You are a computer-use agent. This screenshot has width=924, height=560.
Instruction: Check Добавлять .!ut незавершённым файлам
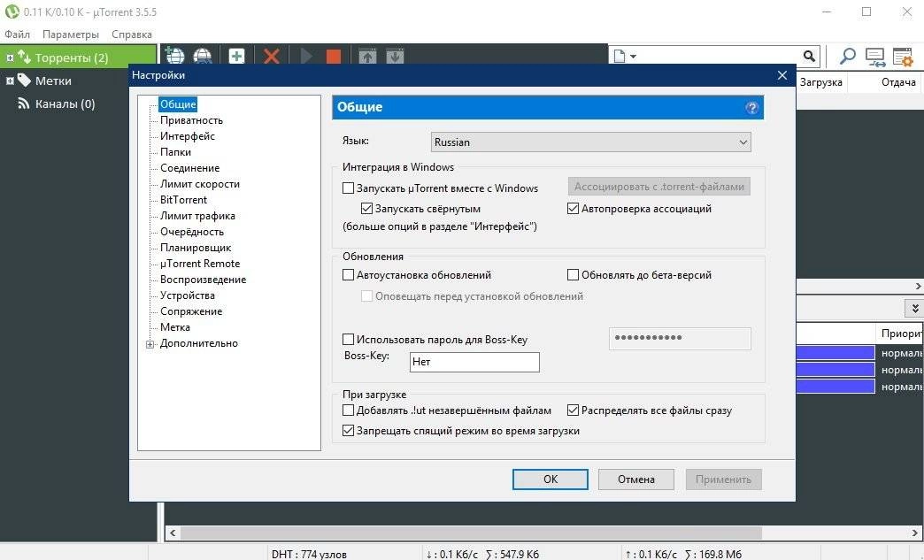[x=348, y=410]
